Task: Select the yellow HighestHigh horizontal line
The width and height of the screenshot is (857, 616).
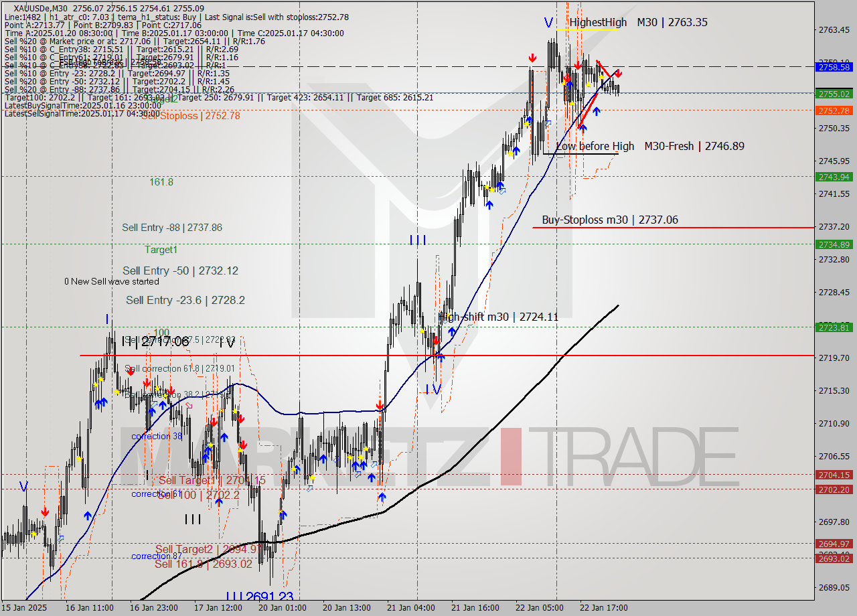Action: [x=588, y=29]
